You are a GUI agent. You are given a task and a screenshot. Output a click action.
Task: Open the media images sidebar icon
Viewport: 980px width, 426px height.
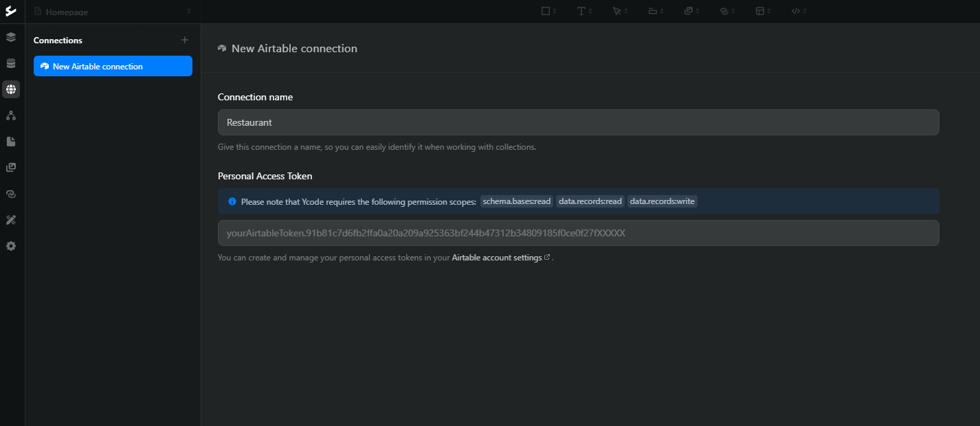tap(11, 168)
